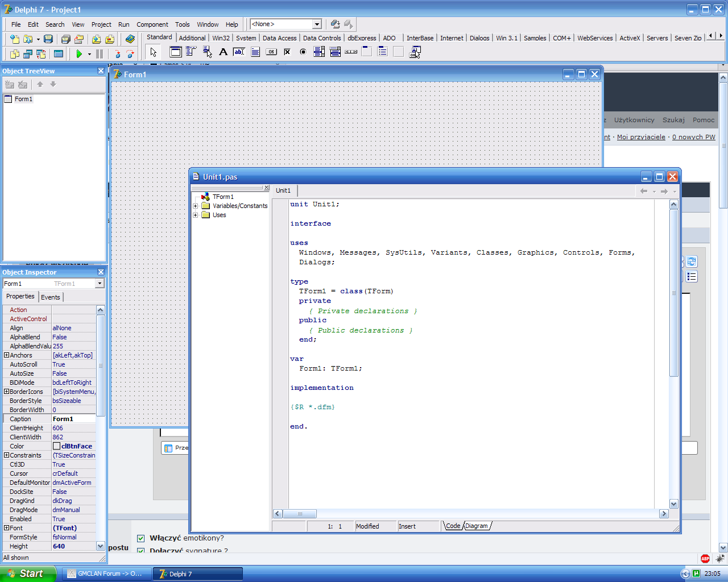Select the ActionList component icon
This screenshot has width=728, height=582.
click(415, 52)
